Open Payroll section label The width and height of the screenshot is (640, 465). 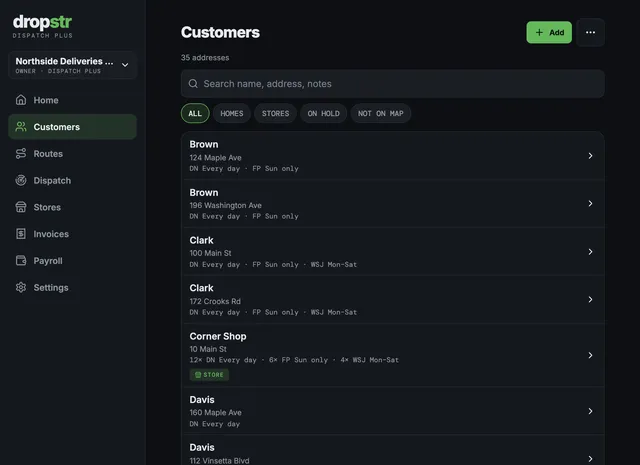coord(48,260)
